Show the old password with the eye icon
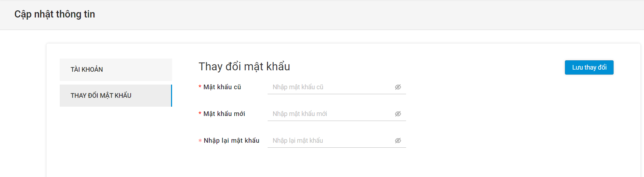Screen dimensions: 644x177 [398, 87]
